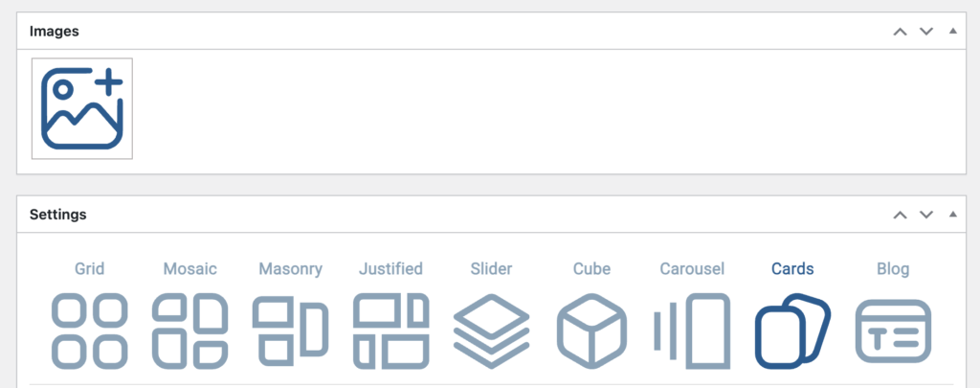Click the Cards label text
The width and height of the screenshot is (980, 388).
coord(792,269)
